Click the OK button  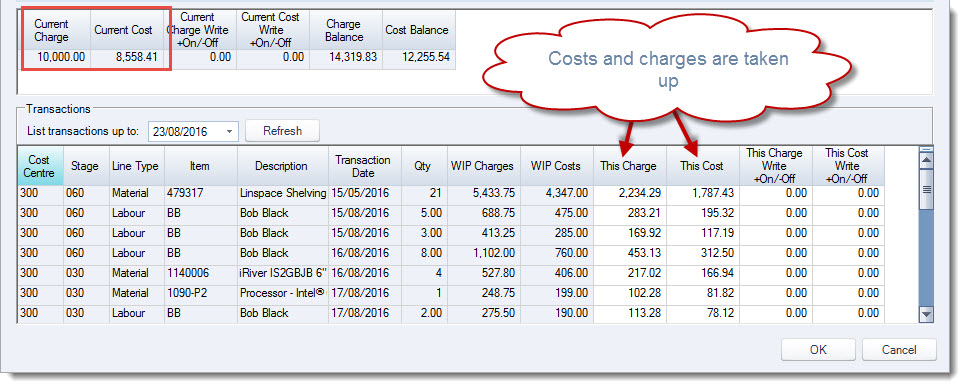tap(818, 350)
